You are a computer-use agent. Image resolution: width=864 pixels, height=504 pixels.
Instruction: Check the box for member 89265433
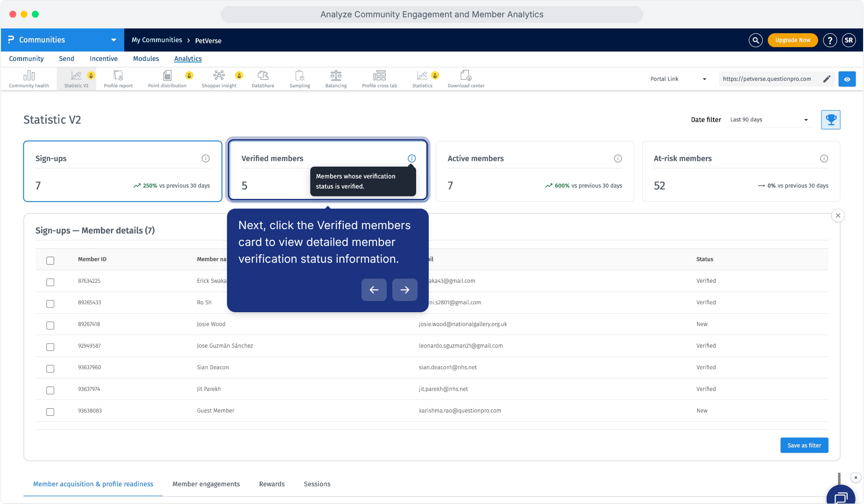[50, 304]
